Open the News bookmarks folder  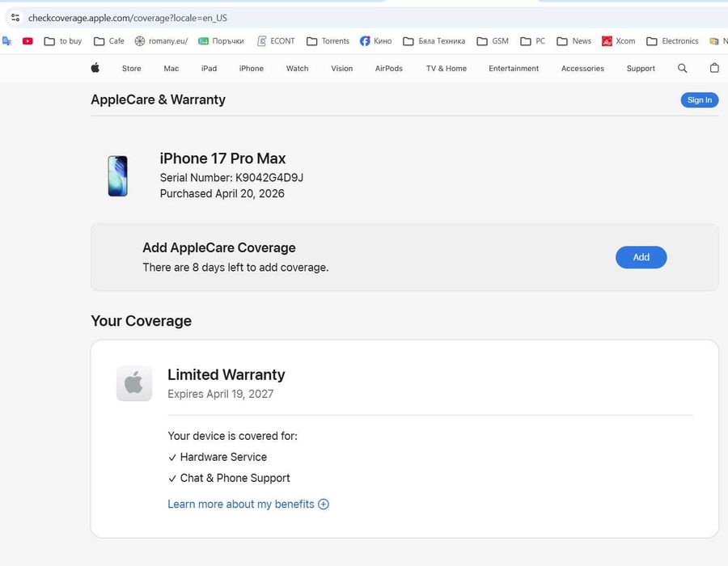click(x=574, y=41)
